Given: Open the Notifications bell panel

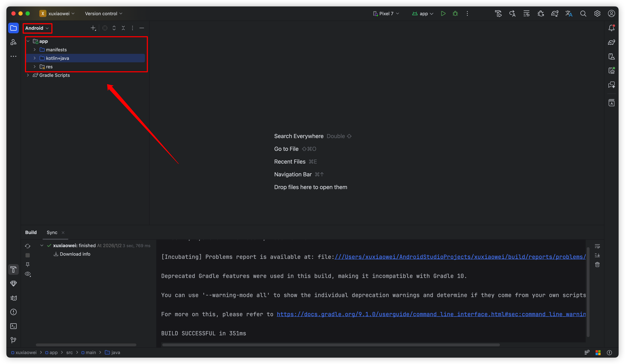Looking at the screenshot, I should [611, 28].
